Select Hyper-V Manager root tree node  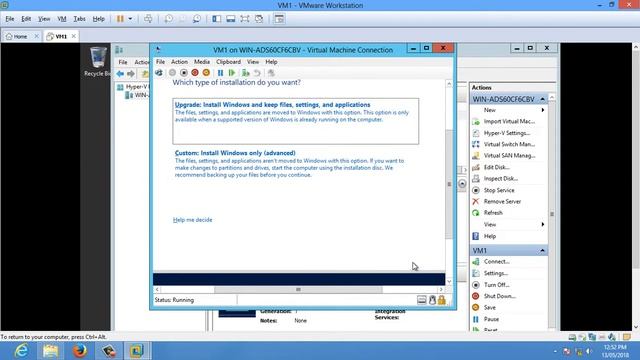coord(133,87)
